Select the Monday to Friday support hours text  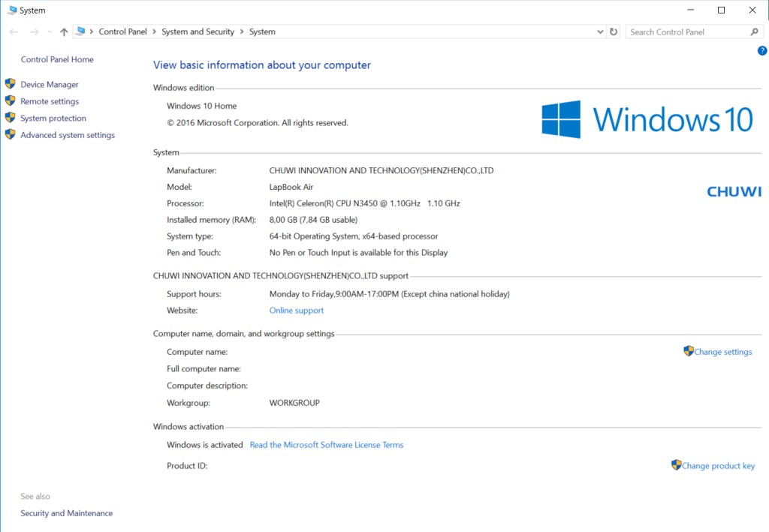click(x=390, y=294)
